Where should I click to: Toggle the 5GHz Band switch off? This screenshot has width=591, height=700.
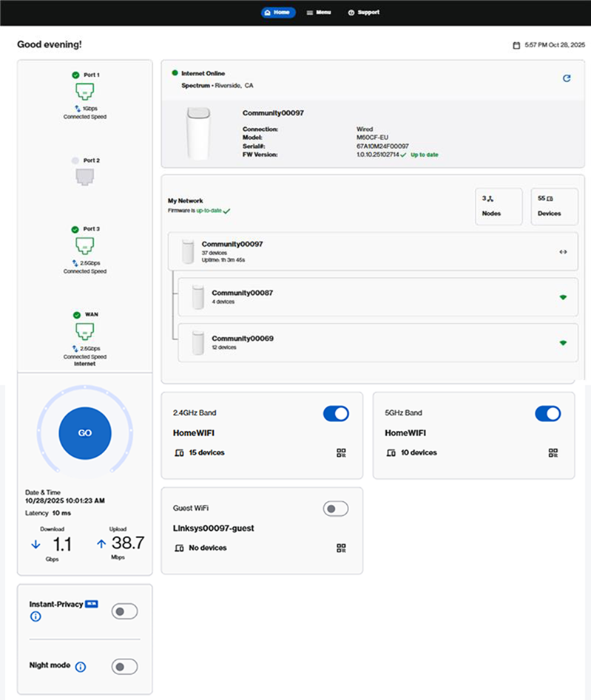coord(547,413)
